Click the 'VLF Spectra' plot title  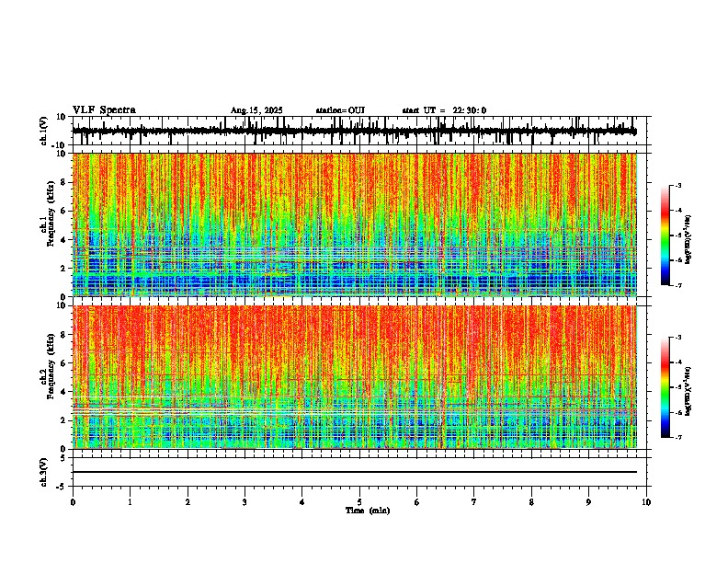(104, 110)
